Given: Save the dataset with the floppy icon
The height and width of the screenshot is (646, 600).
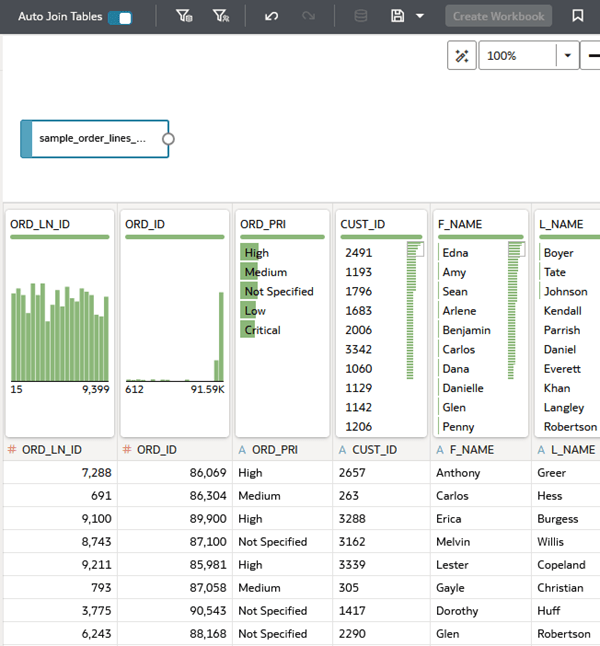Looking at the screenshot, I should (397, 16).
